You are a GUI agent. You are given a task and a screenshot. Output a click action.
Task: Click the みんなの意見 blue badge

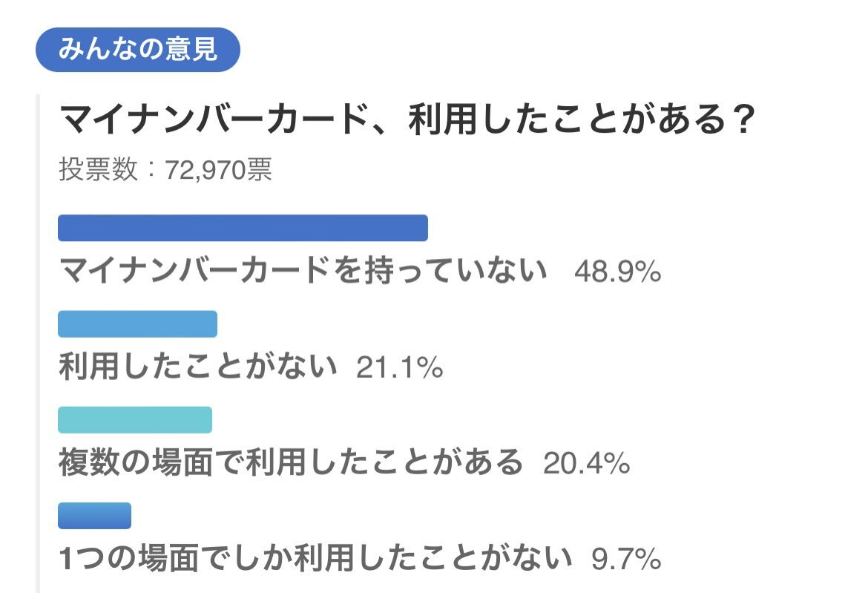(138, 49)
